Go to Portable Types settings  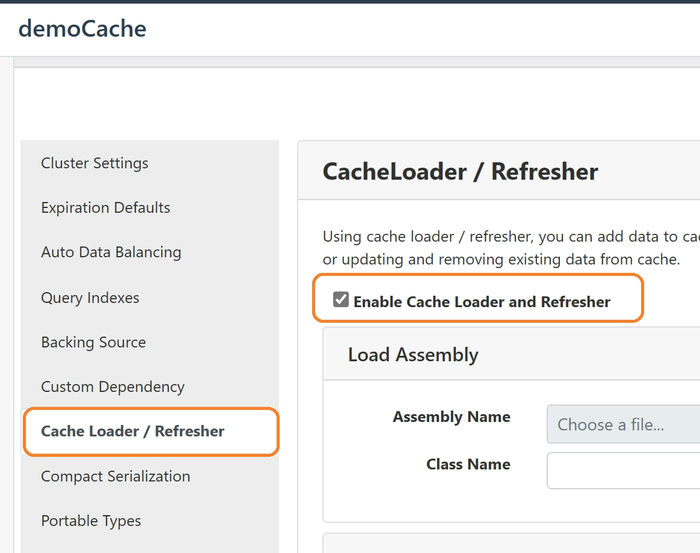[x=91, y=521]
